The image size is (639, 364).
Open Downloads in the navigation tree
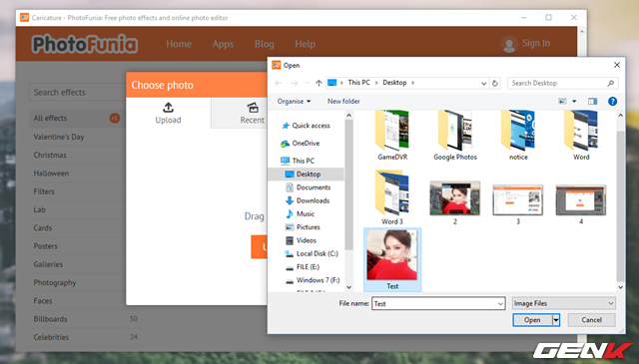pyautogui.click(x=313, y=200)
